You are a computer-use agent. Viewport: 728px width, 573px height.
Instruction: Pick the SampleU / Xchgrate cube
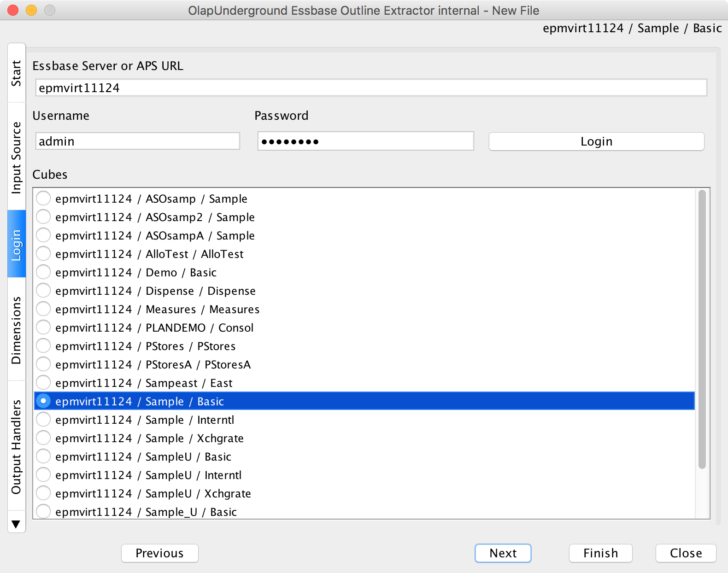click(x=43, y=493)
